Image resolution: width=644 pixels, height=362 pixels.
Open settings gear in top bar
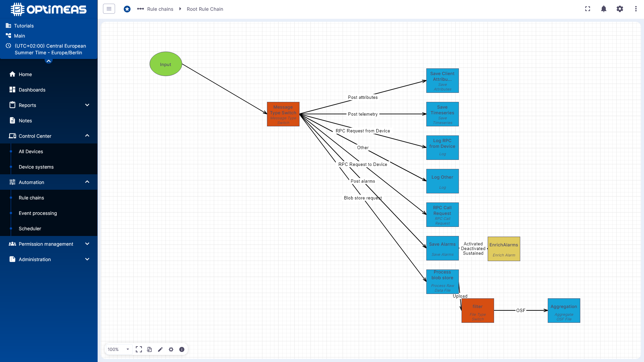[620, 9]
